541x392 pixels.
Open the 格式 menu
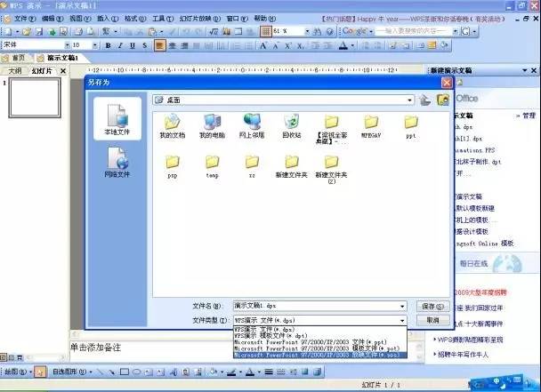[x=135, y=19]
